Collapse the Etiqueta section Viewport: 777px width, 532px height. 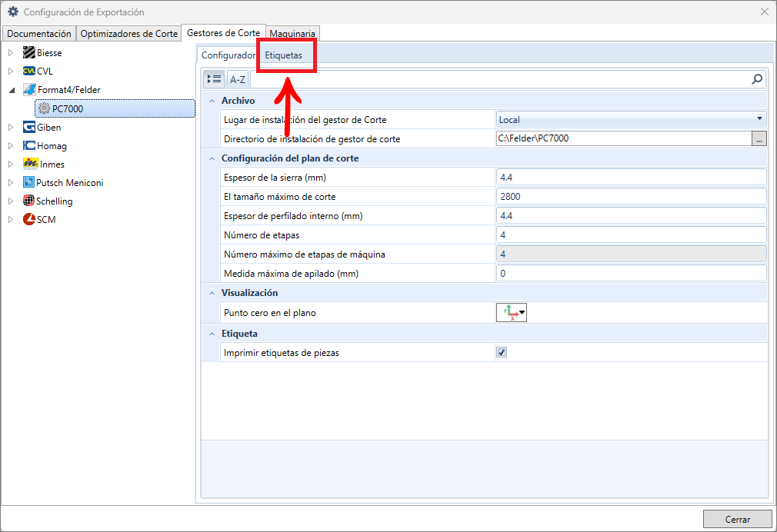(x=212, y=334)
